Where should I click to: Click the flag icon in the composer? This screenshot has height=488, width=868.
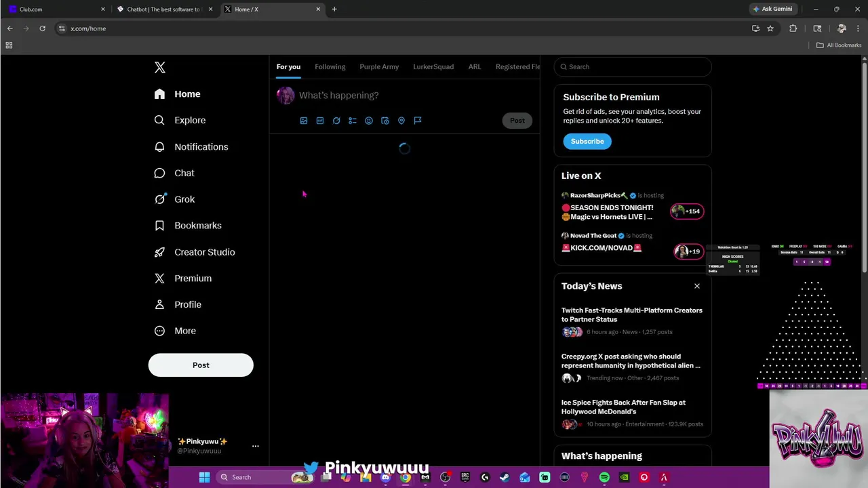tap(418, 121)
